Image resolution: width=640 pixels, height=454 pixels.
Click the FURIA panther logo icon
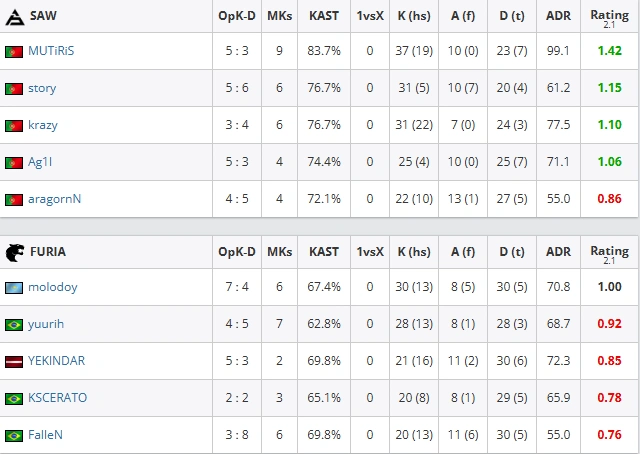15,252
